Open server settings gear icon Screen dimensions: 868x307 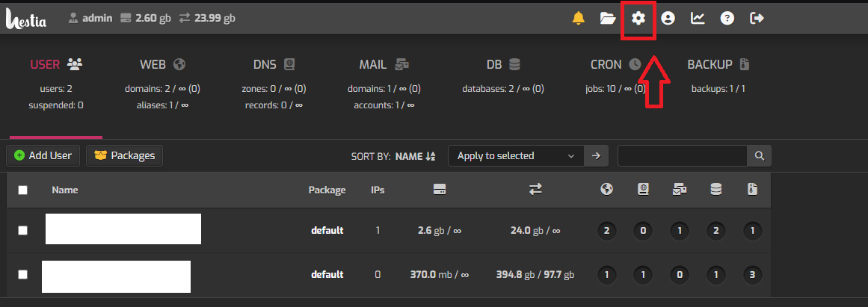click(x=638, y=19)
